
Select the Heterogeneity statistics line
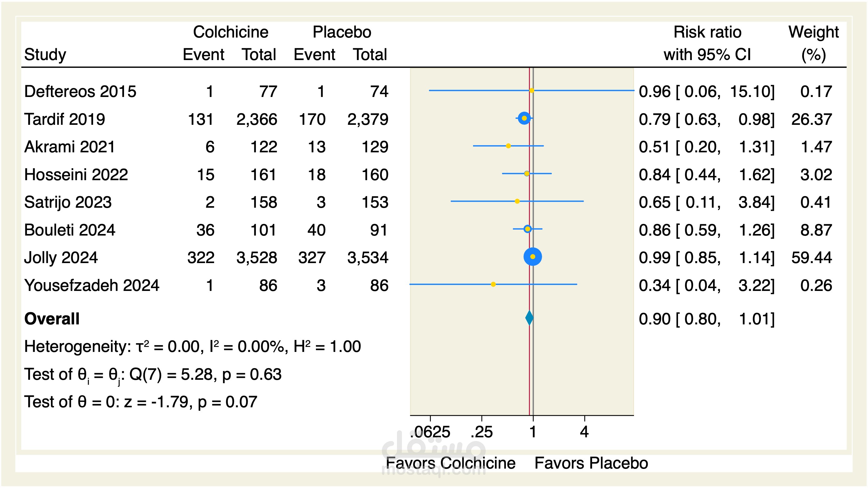[x=192, y=347]
